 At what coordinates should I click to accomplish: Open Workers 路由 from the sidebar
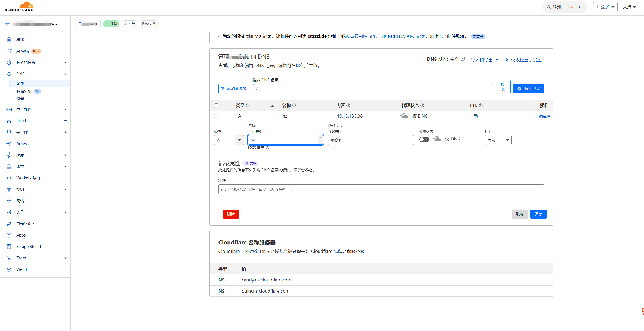coord(28,178)
